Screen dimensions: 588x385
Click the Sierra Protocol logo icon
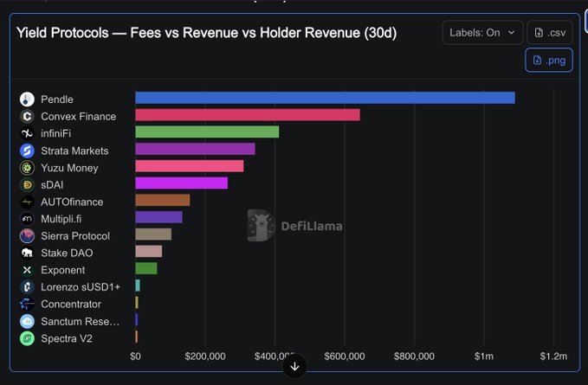pyautogui.click(x=27, y=236)
